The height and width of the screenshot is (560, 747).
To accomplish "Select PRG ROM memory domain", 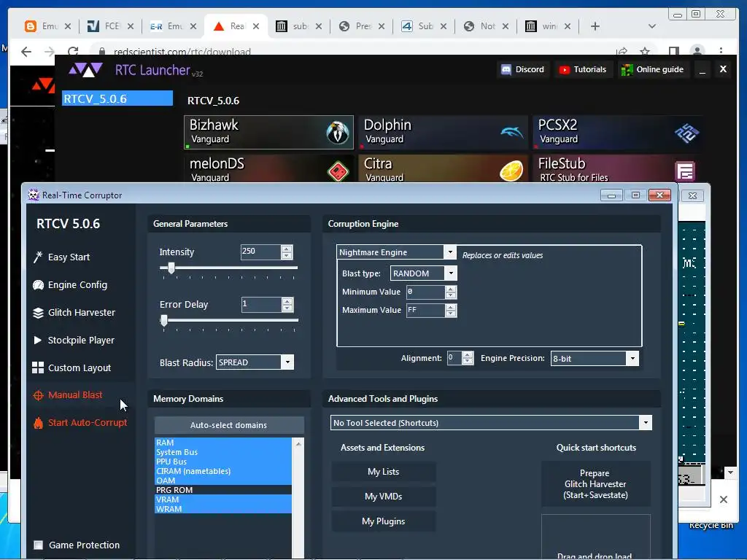I will [x=223, y=490].
